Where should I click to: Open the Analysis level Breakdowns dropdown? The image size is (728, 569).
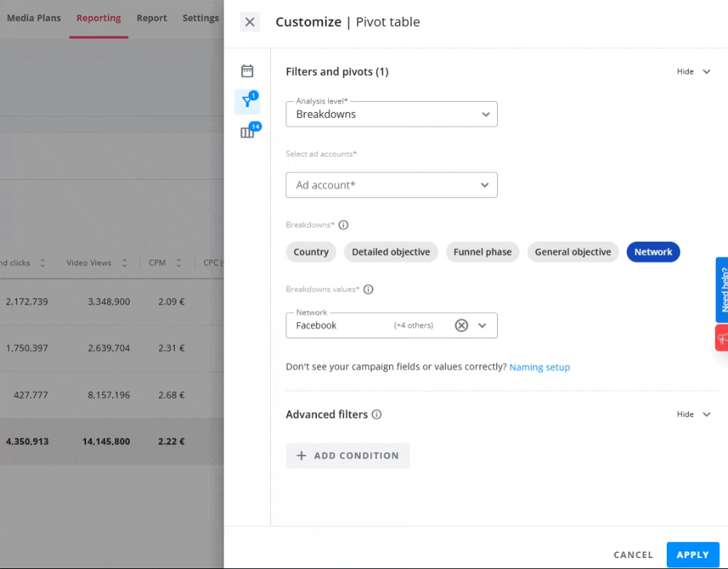tap(391, 114)
